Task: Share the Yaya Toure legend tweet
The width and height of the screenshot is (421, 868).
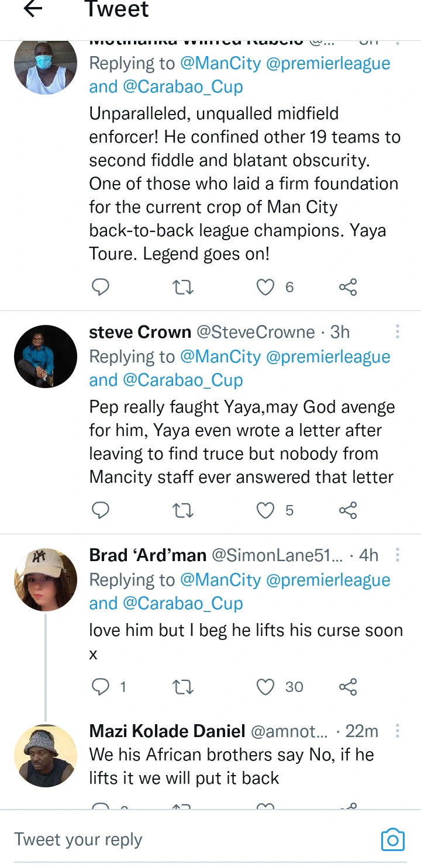Action: 348,287
